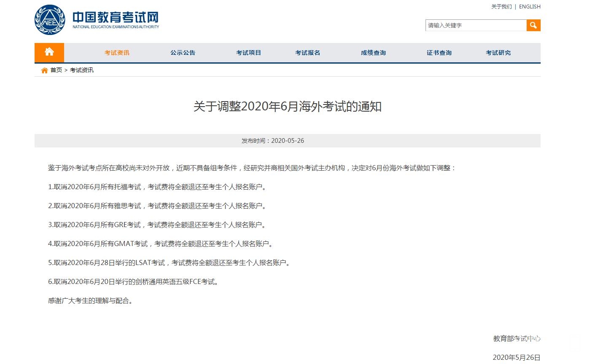
Task: Open the 考试资讯 navigation tab
Action: [117, 53]
